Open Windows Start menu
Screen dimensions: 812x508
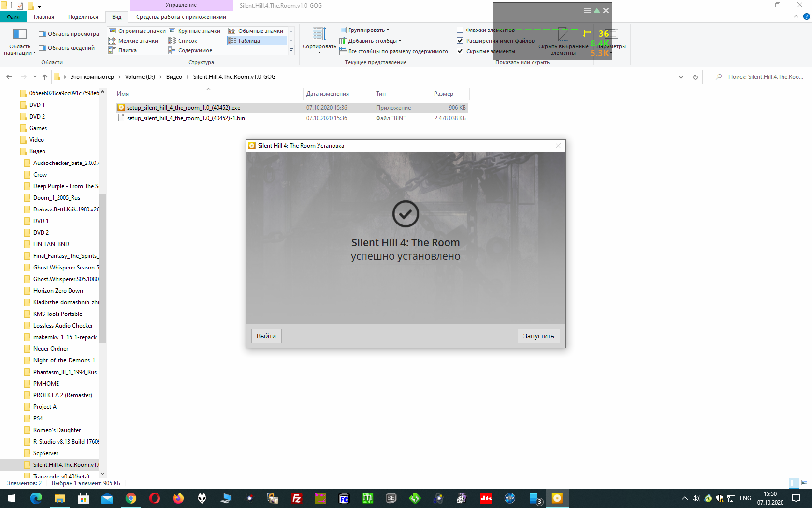(12, 498)
